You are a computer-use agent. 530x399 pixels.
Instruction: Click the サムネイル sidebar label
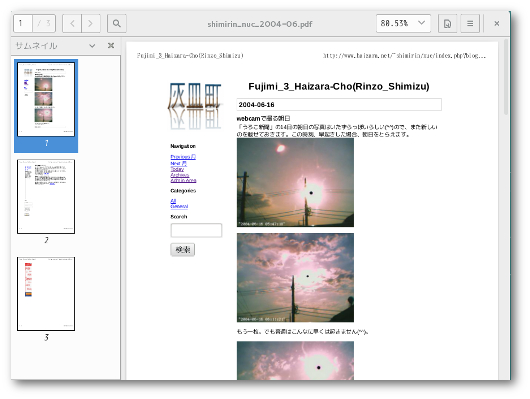point(37,46)
